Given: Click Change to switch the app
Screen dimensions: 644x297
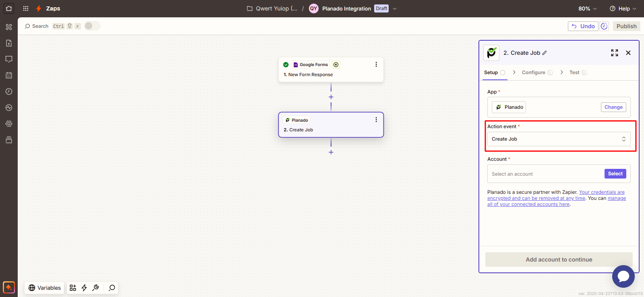Looking at the screenshot, I should (613, 107).
